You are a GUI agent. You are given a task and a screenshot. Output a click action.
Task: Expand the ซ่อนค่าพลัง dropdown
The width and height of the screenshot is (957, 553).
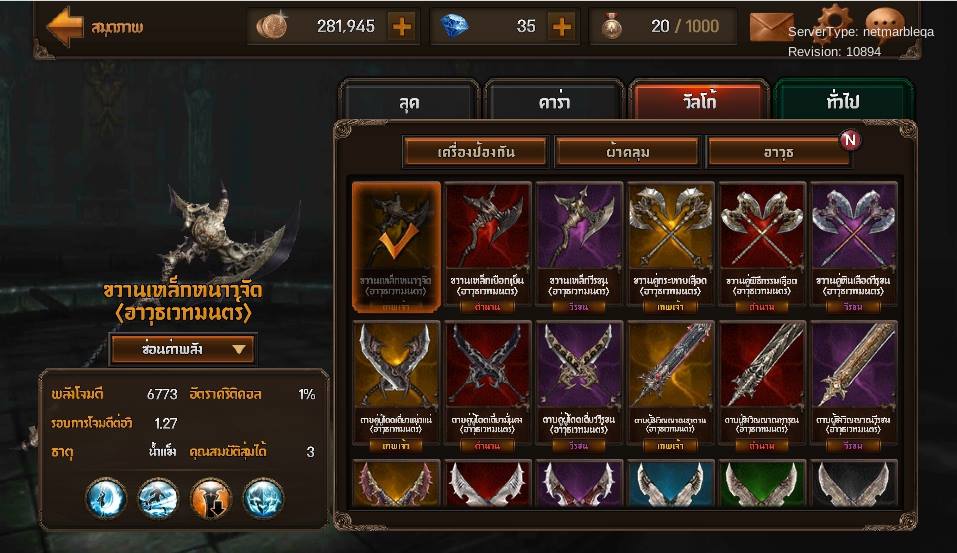pos(182,349)
